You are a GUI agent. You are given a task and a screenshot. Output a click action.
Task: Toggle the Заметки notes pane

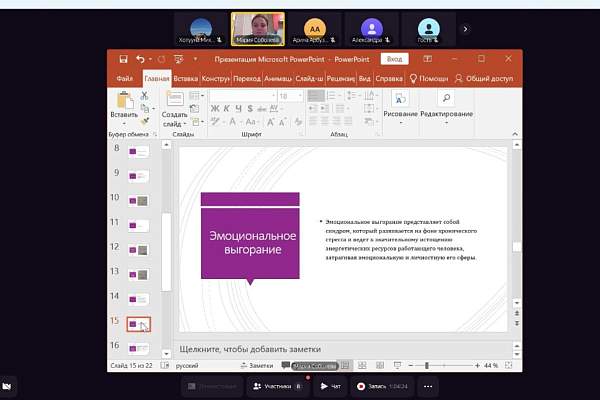pos(257,366)
